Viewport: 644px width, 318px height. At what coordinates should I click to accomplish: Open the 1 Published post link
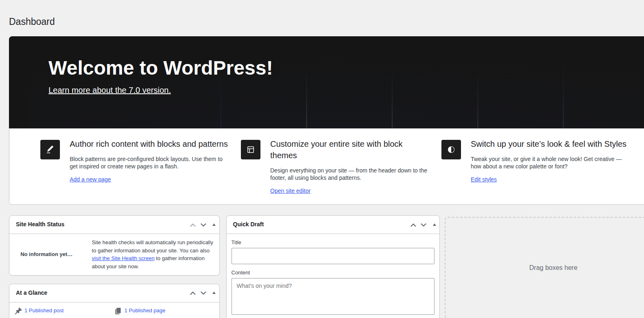coord(44,311)
